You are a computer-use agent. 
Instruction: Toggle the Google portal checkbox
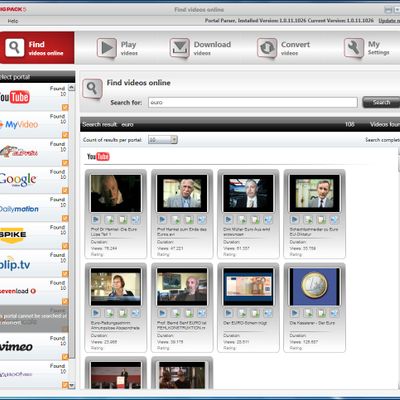[65, 190]
